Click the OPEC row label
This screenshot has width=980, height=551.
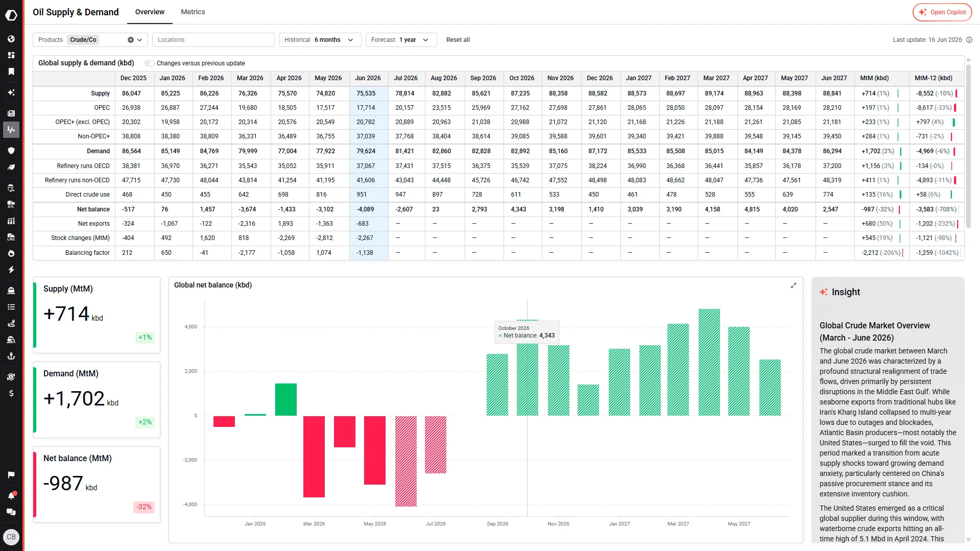(x=102, y=108)
